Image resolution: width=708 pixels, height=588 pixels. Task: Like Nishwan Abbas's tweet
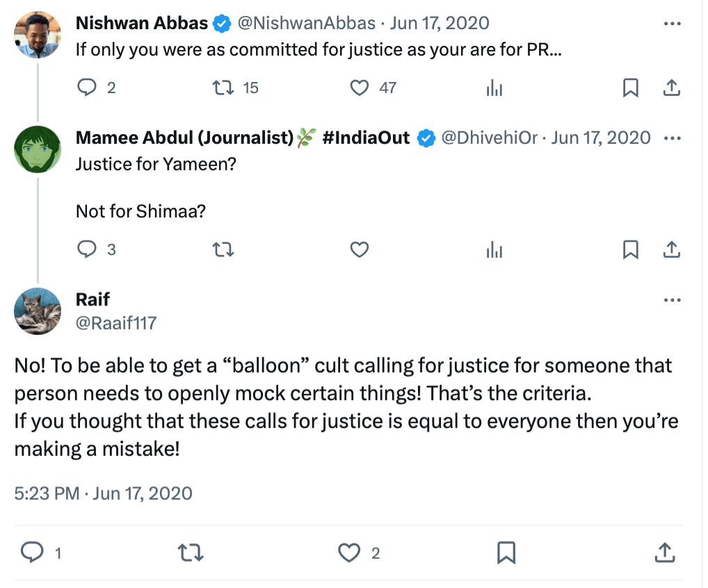click(x=359, y=88)
